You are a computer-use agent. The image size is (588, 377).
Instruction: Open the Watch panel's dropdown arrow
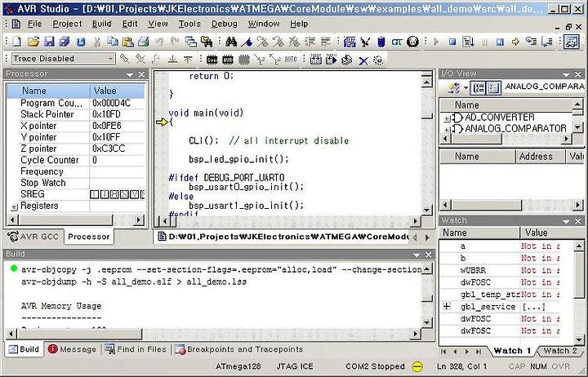566,221
